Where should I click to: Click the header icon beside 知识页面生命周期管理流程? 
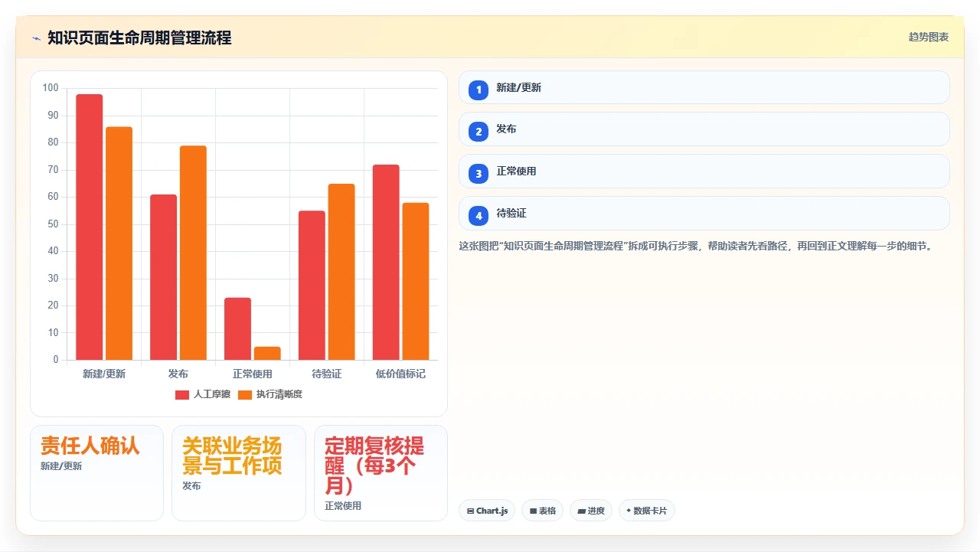point(36,38)
